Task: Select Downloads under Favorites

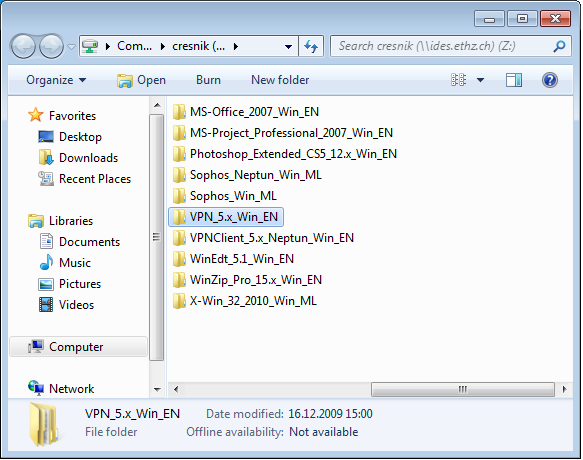Action: point(88,158)
